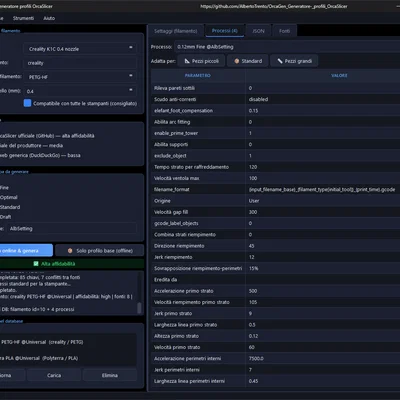Open the 0.4 nozzle diameter dropdown
Screen dimensions: 400x400
point(80,91)
